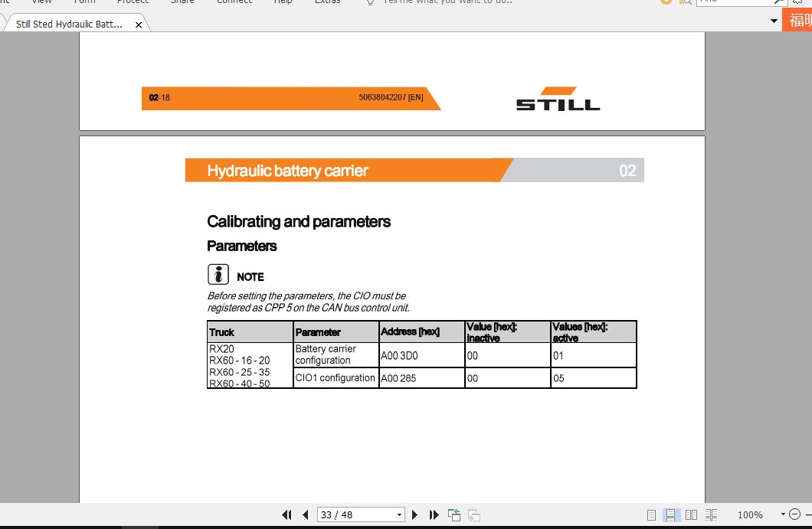
Task: Click the 'RX20' truck entry
Action: click(221, 349)
